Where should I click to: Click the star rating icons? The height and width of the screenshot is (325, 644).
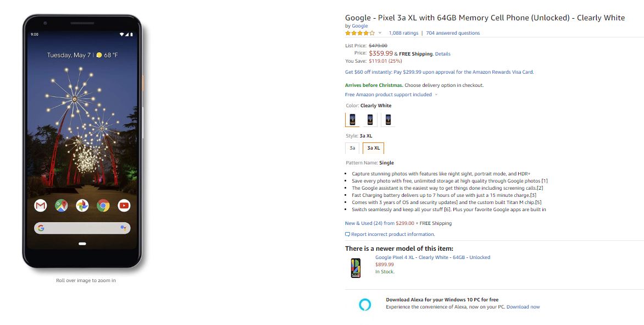pyautogui.click(x=360, y=33)
